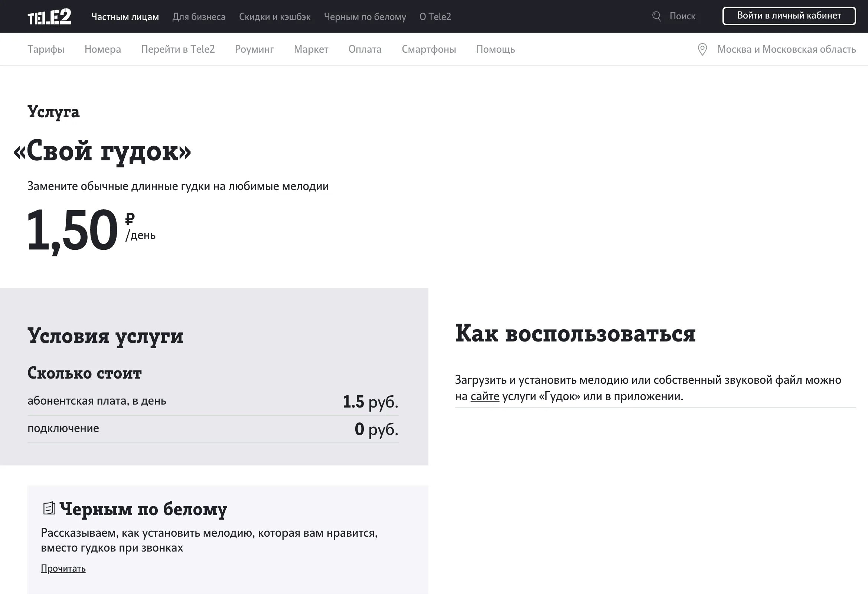Open the Смартфоны page
Viewport: 868px width, 605px height.
pos(429,49)
